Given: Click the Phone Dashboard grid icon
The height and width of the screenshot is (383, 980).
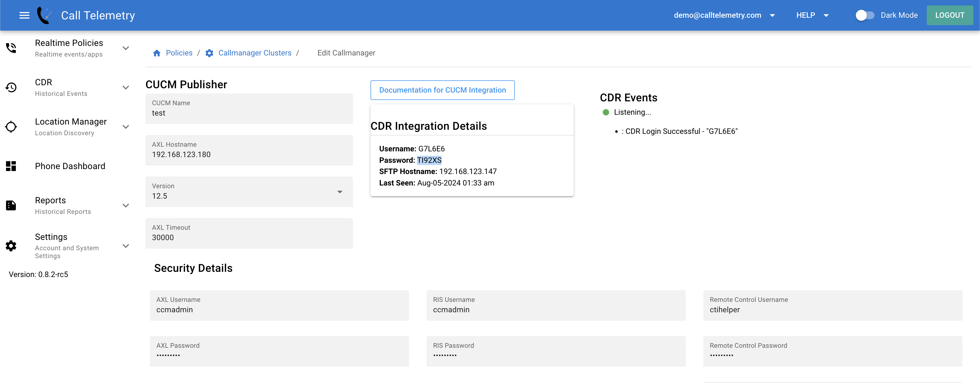Looking at the screenshot, I should coord(11,166).
